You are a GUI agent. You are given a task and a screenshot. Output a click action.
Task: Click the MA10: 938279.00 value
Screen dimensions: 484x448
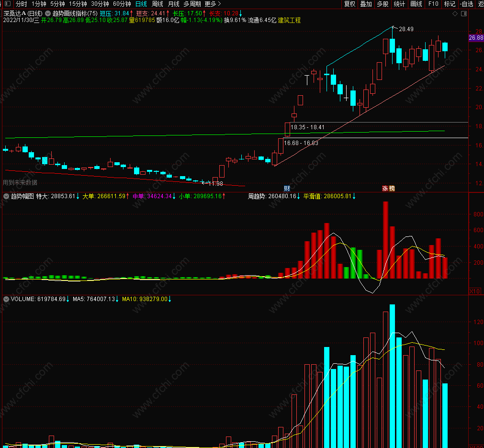pyautogui.click(x=146, y=299)
